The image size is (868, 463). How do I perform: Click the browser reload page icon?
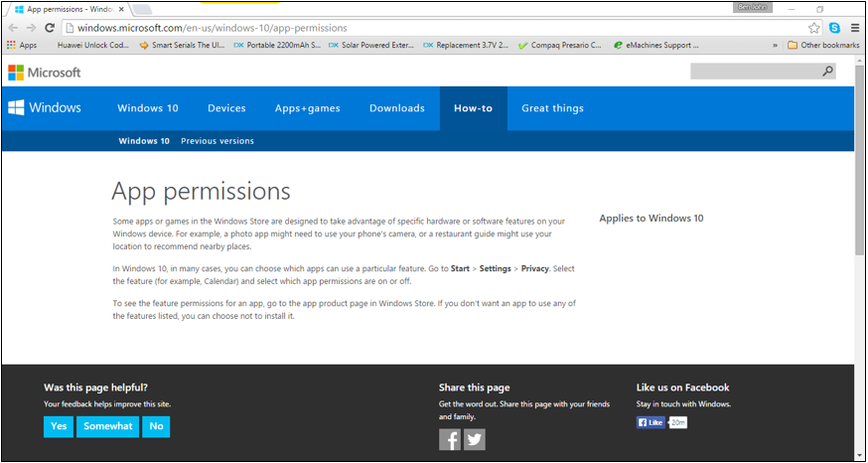pyautogui.click(x=49, y=28)
